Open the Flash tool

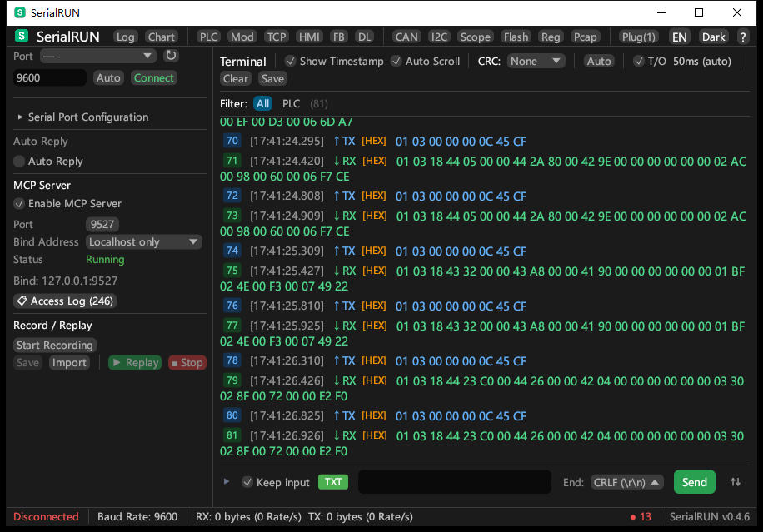516,37
